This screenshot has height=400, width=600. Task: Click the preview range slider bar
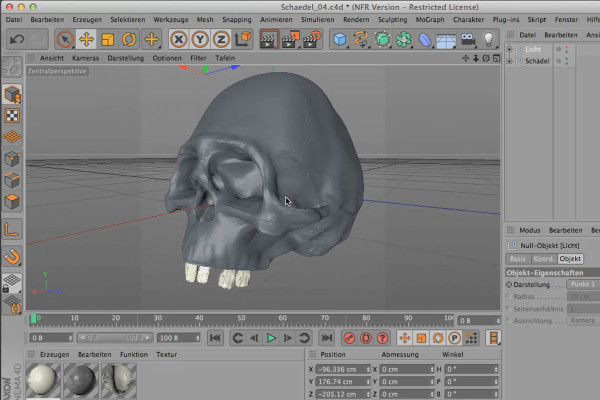click(x=114, y=338)
